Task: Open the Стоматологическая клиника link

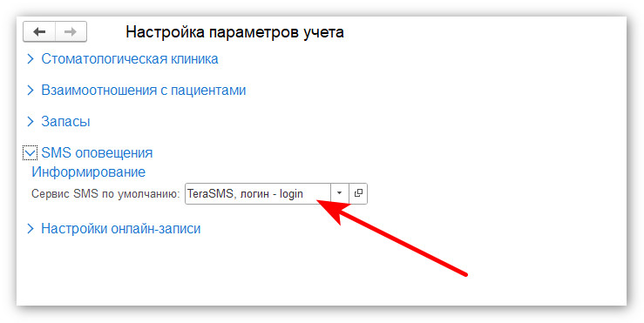Action: (x=129, y=58)
